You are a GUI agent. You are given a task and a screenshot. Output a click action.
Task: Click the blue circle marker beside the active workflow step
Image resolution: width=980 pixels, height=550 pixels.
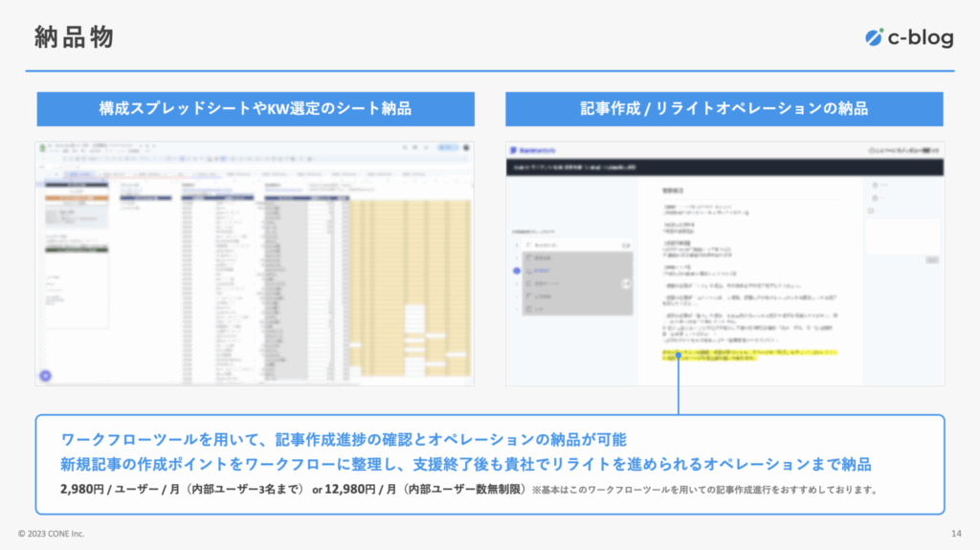pos(517,271)
